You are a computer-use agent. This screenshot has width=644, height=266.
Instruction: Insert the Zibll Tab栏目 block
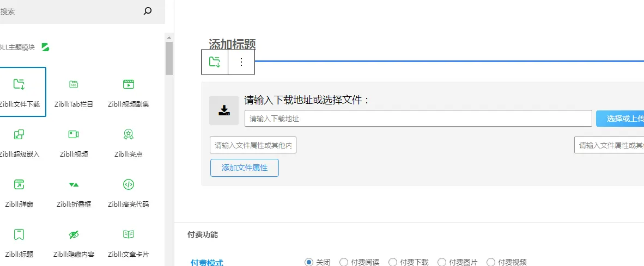point(74,92)
